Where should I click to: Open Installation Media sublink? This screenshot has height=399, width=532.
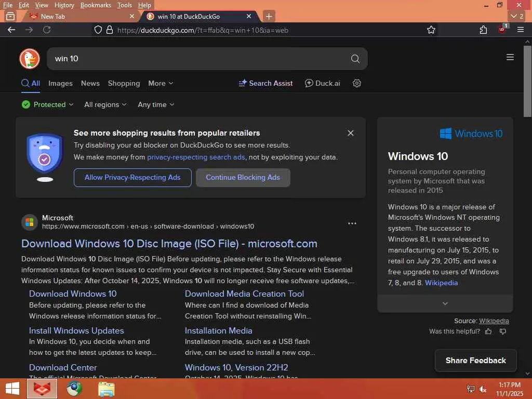[x=219, y=330]
